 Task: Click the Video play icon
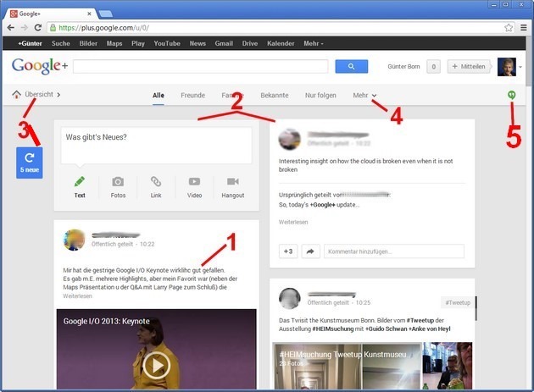pos(194,181)
